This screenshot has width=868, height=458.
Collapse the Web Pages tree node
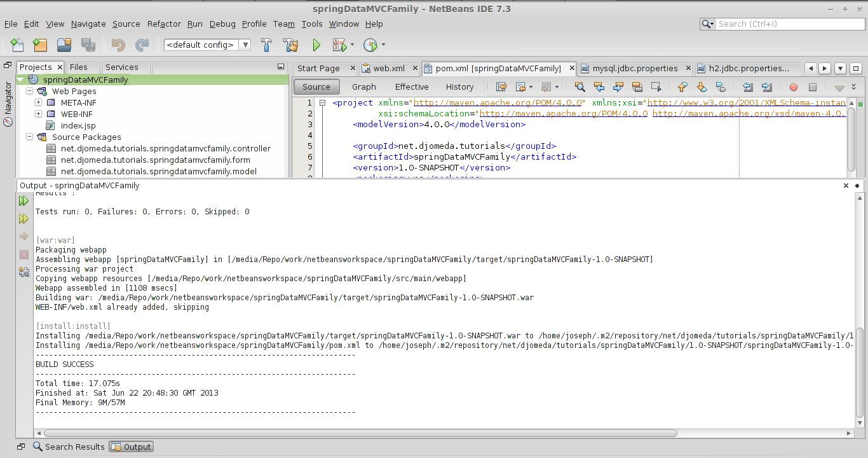pyautogui.click(x=29, y=92)
